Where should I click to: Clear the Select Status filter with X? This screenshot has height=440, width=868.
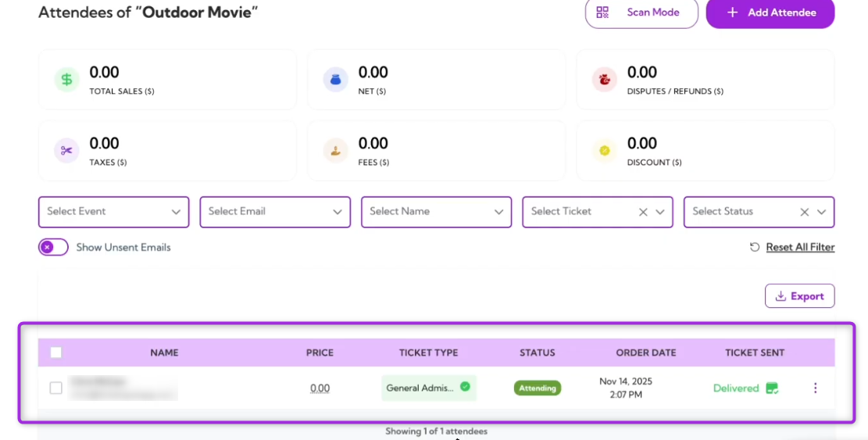(x=805, y=212)
